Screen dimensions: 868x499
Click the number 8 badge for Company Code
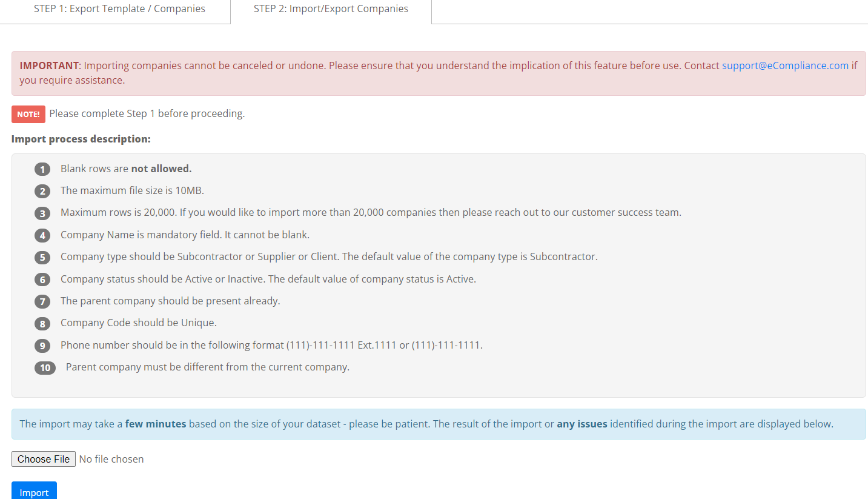click(x=42, y=324)
